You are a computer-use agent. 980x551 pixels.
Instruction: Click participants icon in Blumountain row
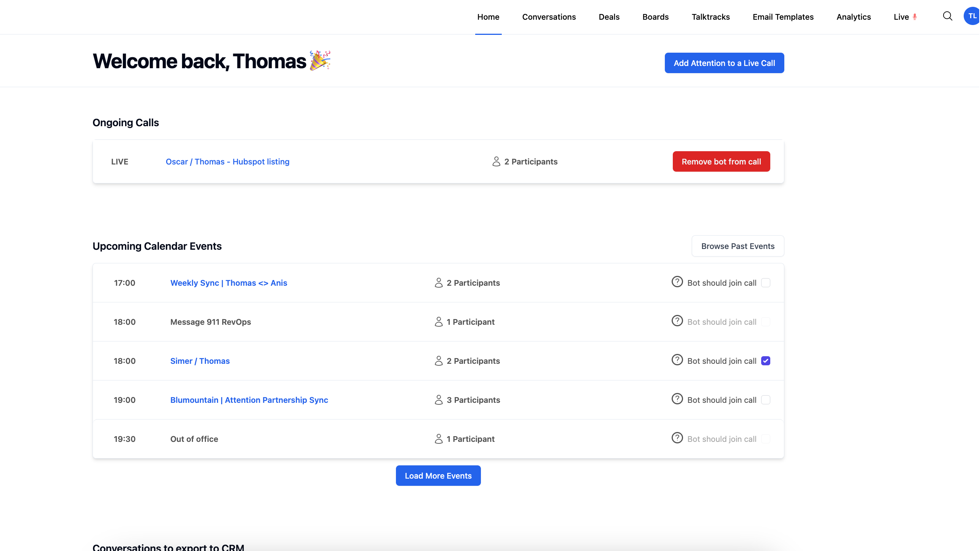pyautogui.click(x=439, y=400)
